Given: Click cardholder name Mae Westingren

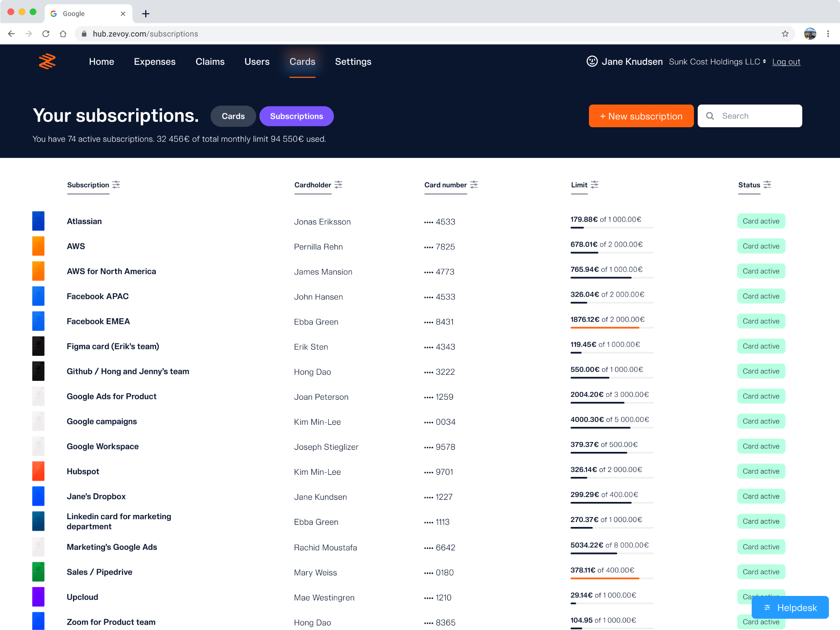Looking at the screenshot, I should [x=324, y=598].
